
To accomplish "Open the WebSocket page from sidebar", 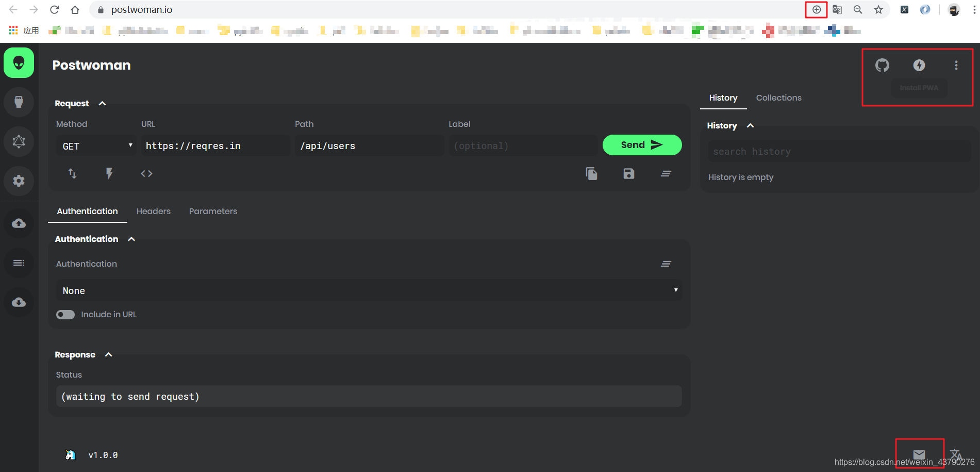I will 19,102.
